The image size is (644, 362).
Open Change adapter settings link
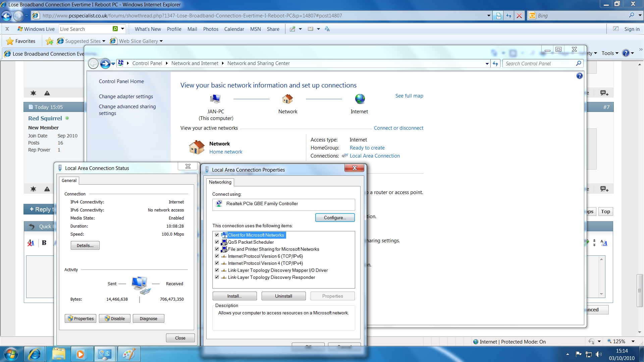click(x=126, y=97)
